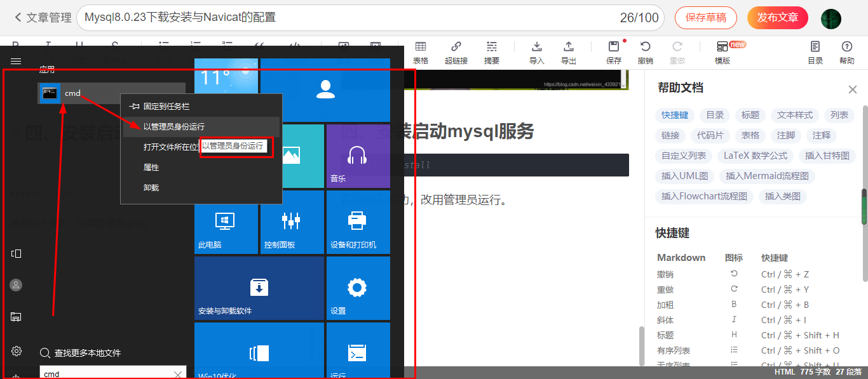868x379 pixels.
Task: Choose 属性 from context menu
Action: 201,167
